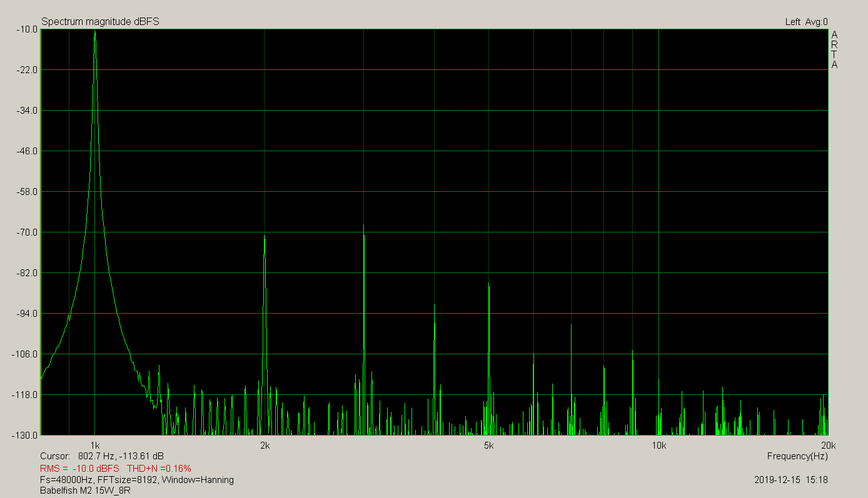868x498 pixels.
Task: Click the -10.0 y-axis label
Action: tap(26, 29)
